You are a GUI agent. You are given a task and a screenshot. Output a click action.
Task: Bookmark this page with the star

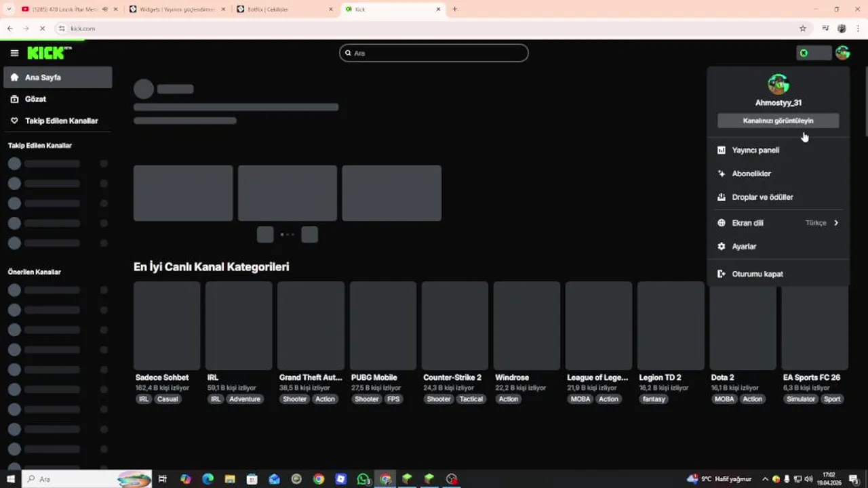click(x=803, y=28)
